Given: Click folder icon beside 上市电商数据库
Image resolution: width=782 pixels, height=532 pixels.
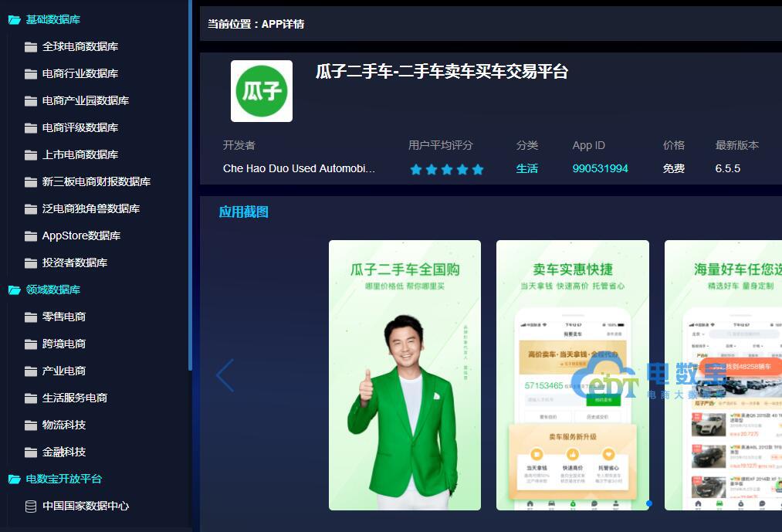Looking at the screenshot, I should click(31, 154).
